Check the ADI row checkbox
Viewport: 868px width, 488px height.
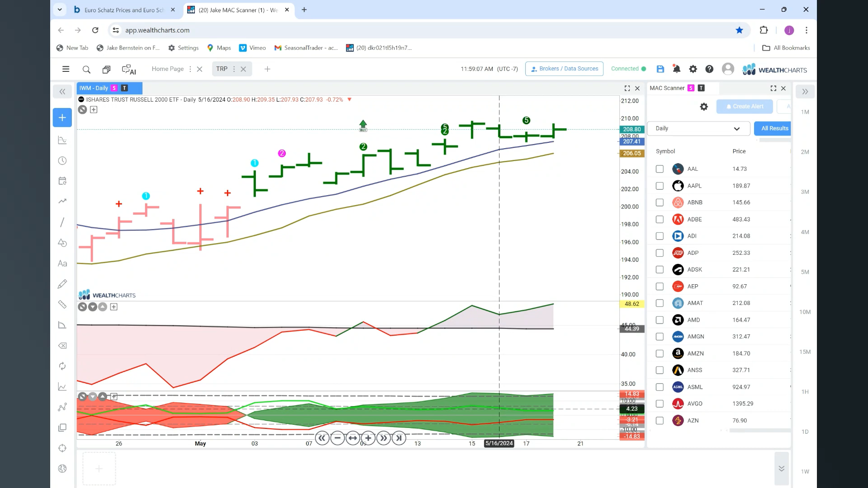(x=660, y=236)
